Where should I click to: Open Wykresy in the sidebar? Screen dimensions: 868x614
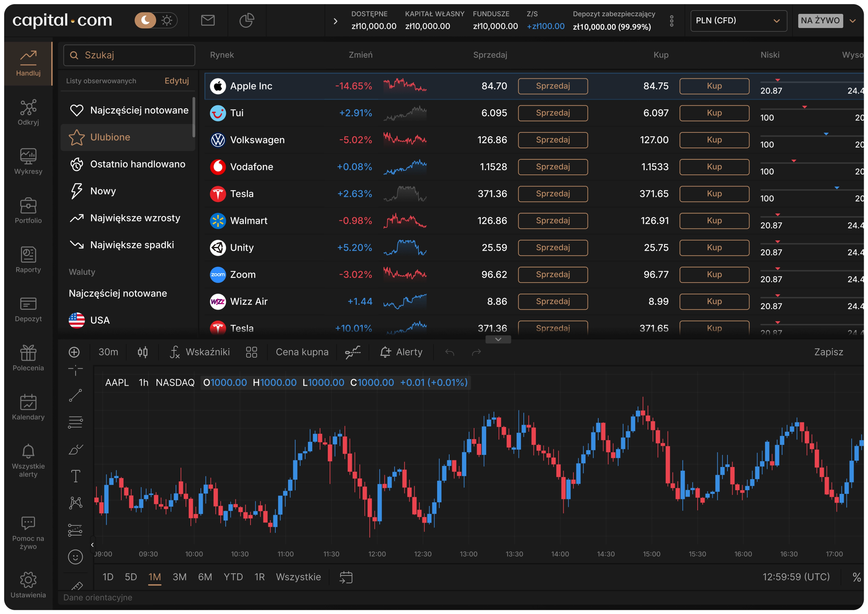click(x=28, y=162)
